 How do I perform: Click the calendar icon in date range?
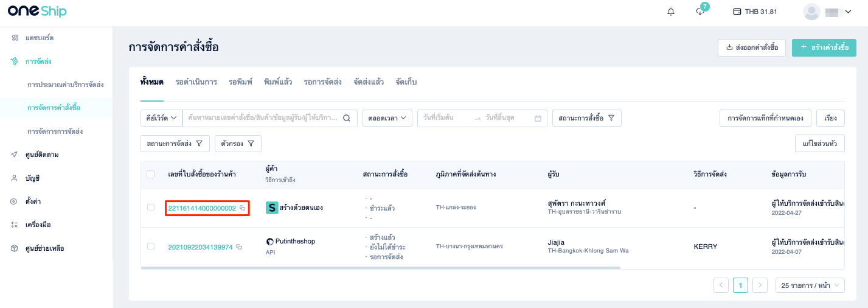tap(538, 118)
